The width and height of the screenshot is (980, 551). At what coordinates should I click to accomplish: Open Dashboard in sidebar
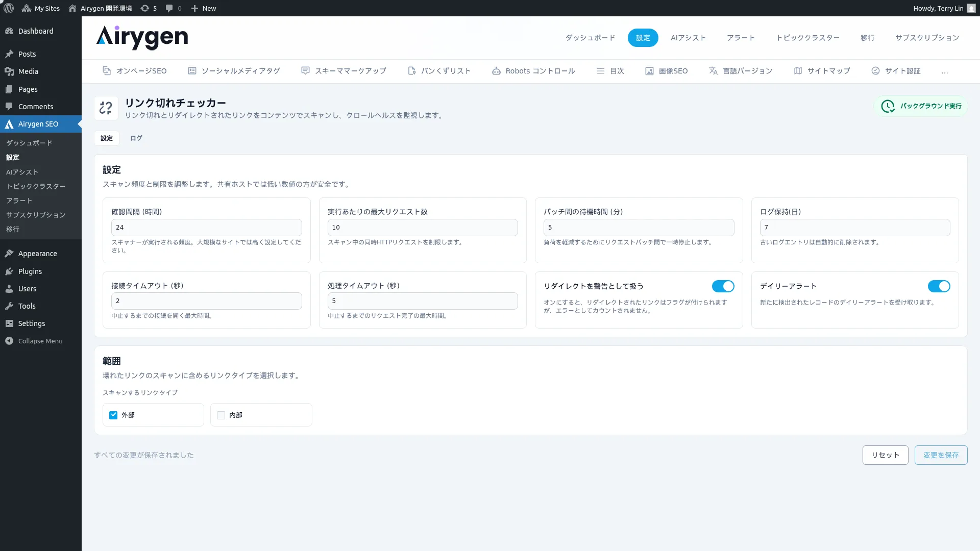pyautogui.click(x=41, y=31)
